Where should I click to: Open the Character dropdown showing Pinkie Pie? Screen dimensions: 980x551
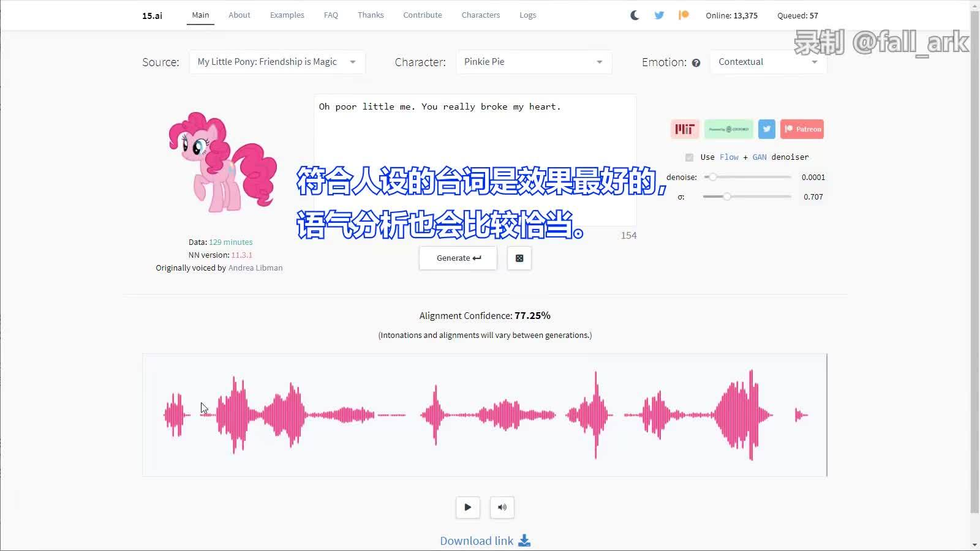(x=534, y=62)
